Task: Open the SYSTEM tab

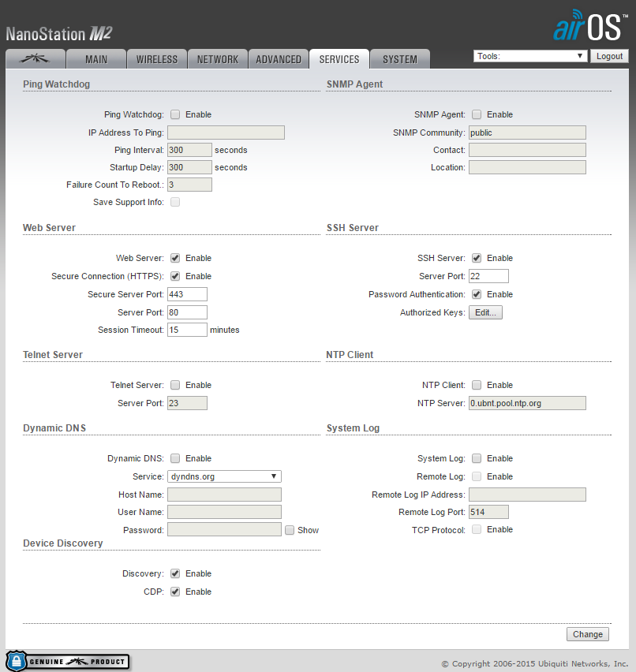Action: (400, 59)
